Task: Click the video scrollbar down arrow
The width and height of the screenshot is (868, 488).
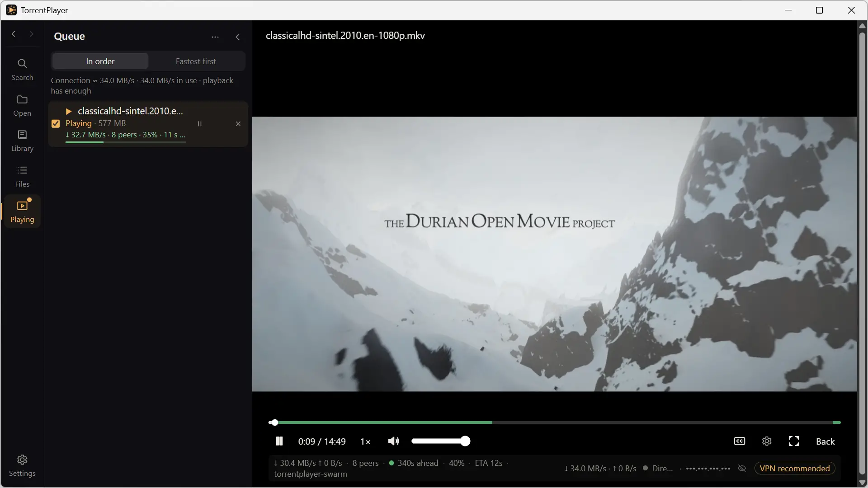Action: point(862,483)
